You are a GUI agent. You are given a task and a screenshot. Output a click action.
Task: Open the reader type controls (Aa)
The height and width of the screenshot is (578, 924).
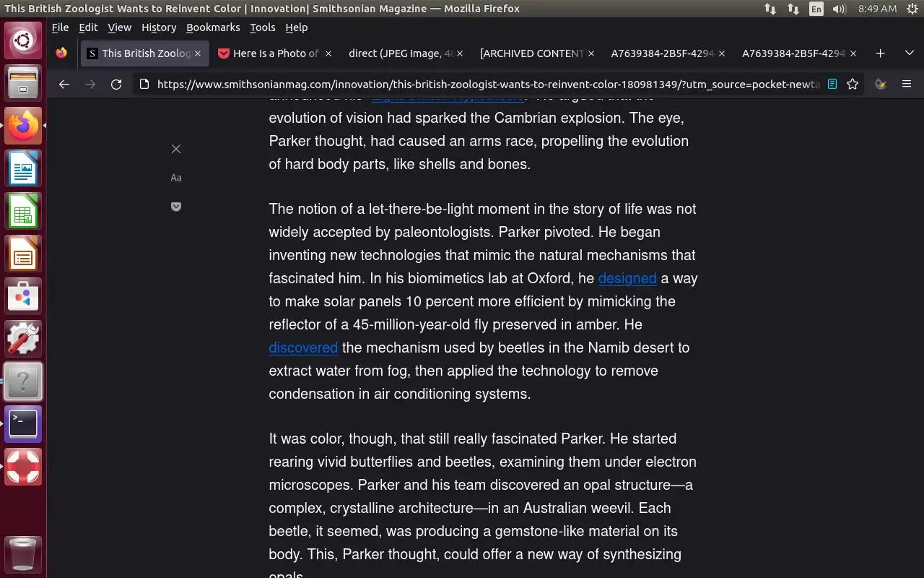pyautogui.click(x=176, y=178)
